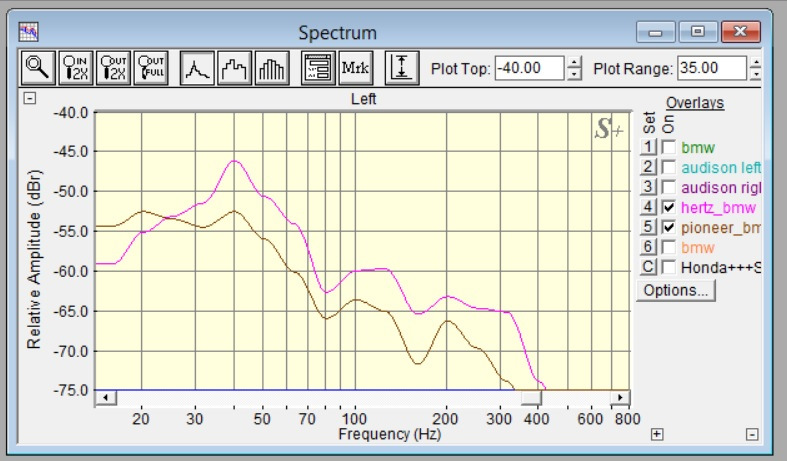Collapse the plot with top-left minus box
Image resolution: width=787 pixels, height=461 pixels.
pyautogui.click(x=30, y=98)
